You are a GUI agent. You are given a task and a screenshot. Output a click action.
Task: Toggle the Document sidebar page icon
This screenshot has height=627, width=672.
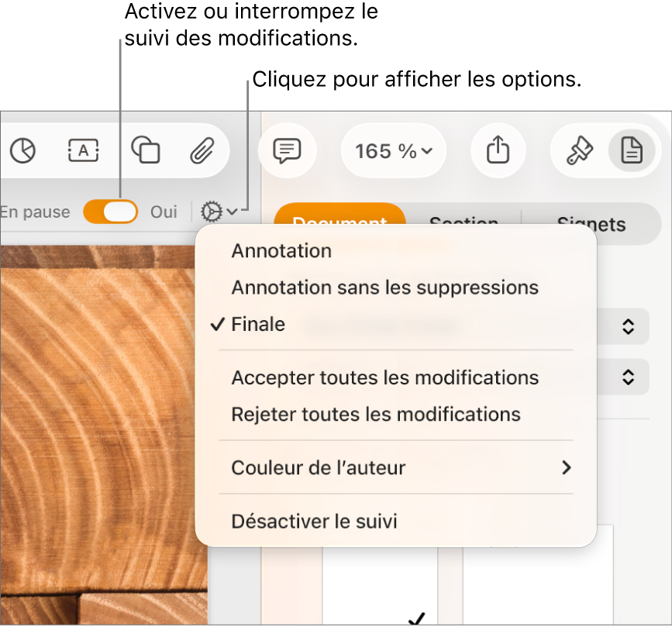click(632, 150)
